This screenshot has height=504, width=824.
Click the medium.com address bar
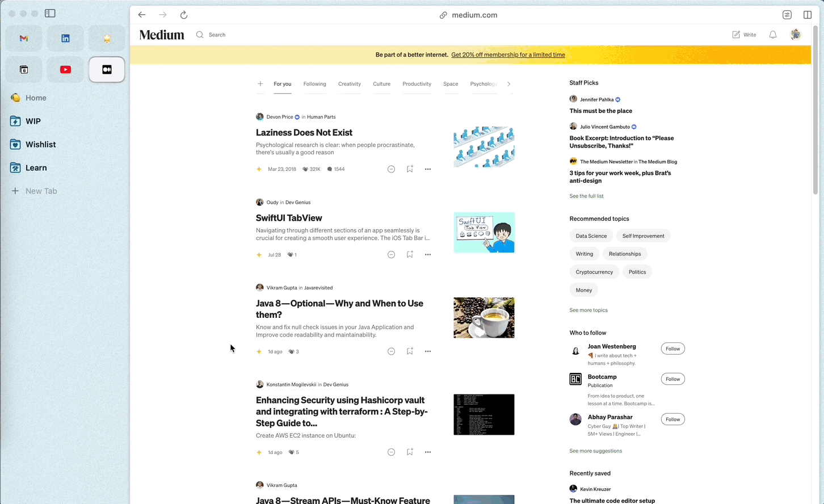[469, 15]
